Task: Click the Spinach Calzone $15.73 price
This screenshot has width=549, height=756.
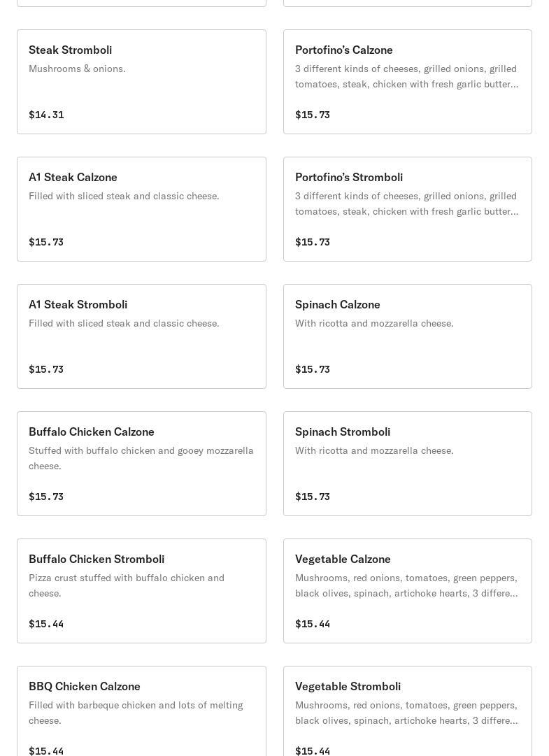Action: [x=313, y=369]
